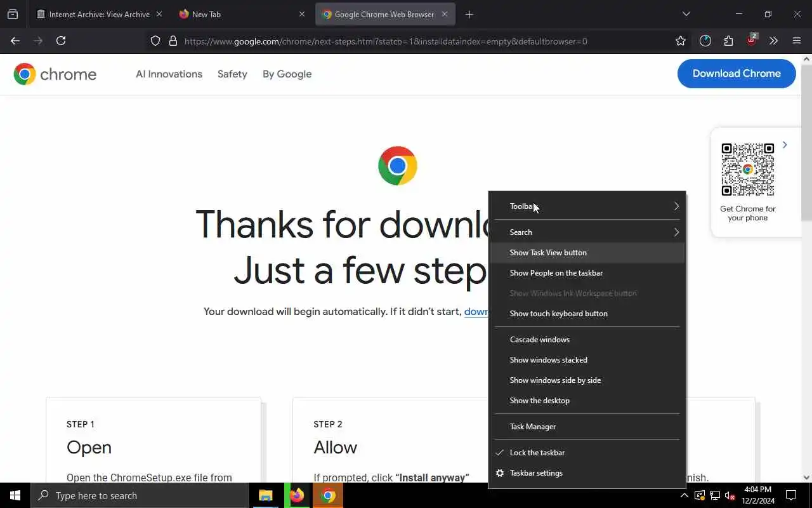The width and height of the screenshot is (812, 508).
Task: Toggle Lock the taskbar option
Action: click(x=587, y=453)
